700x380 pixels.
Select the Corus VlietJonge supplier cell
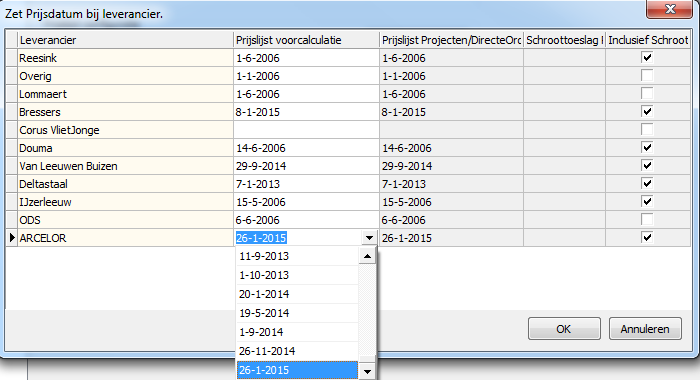pyautogui.click(x=125, y=130)
